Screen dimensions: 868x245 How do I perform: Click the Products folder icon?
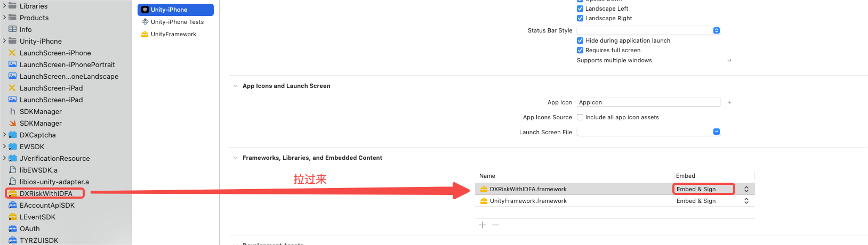click(13, 18)
